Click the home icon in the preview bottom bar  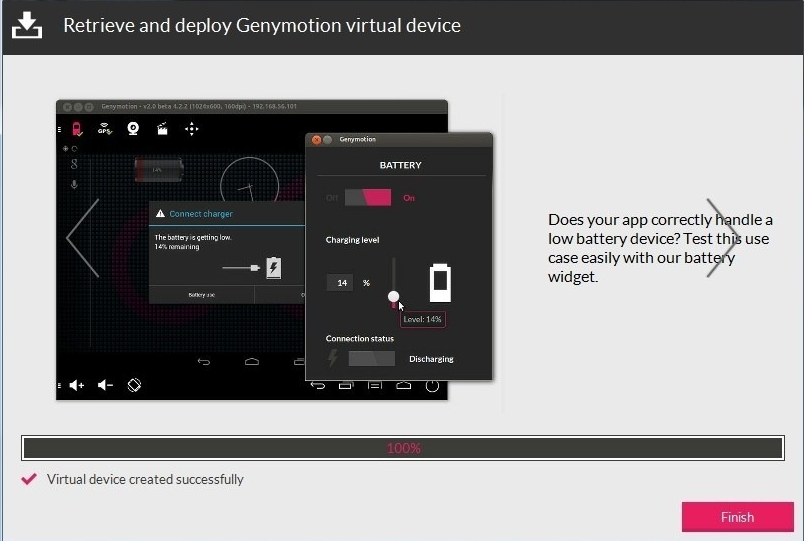click(404, 386)
